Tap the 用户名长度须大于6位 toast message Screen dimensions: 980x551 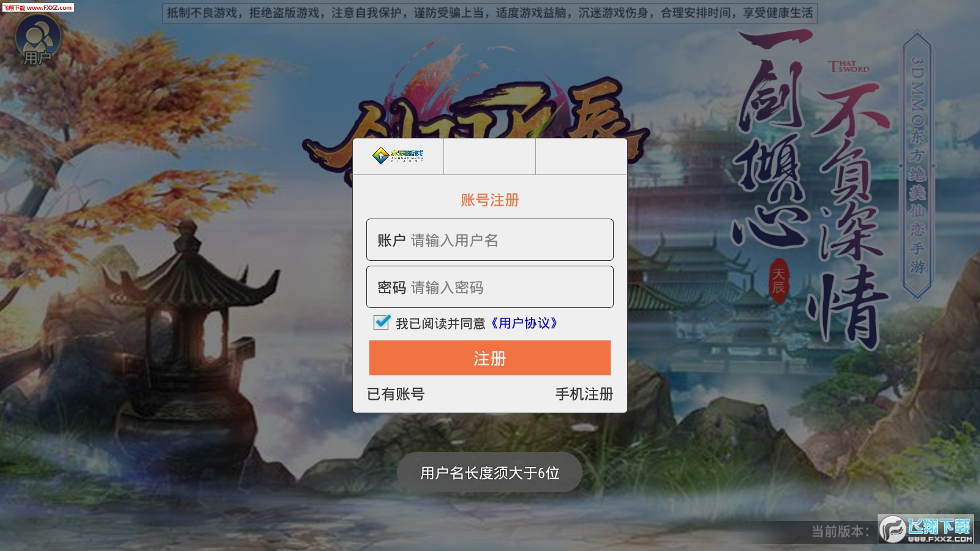click(x=489, y=473)
